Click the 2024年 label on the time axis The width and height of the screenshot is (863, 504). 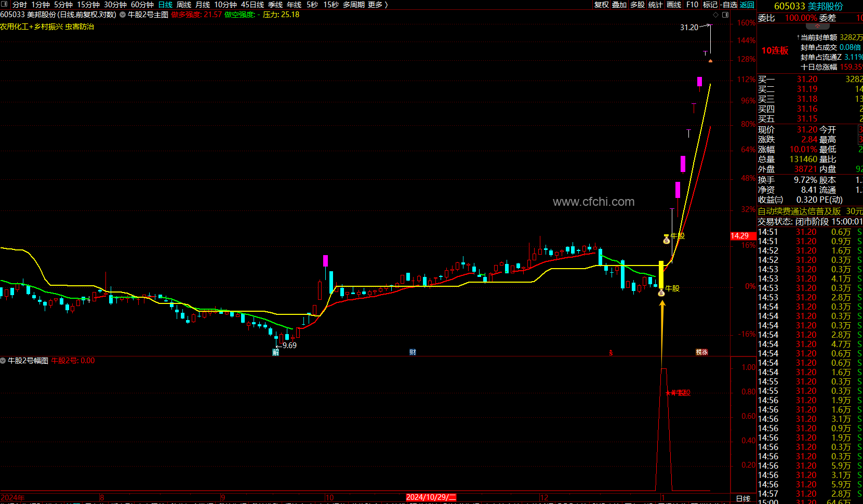point(13,498)
